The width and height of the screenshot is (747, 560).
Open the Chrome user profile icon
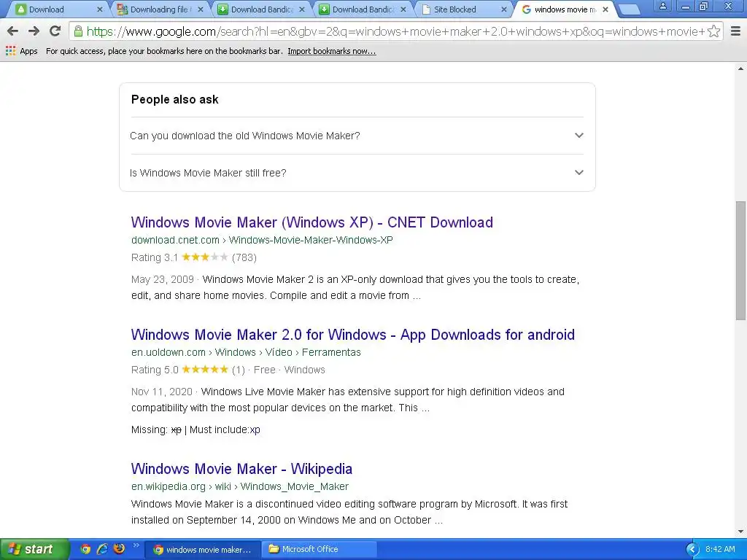[x=662, y=6]
